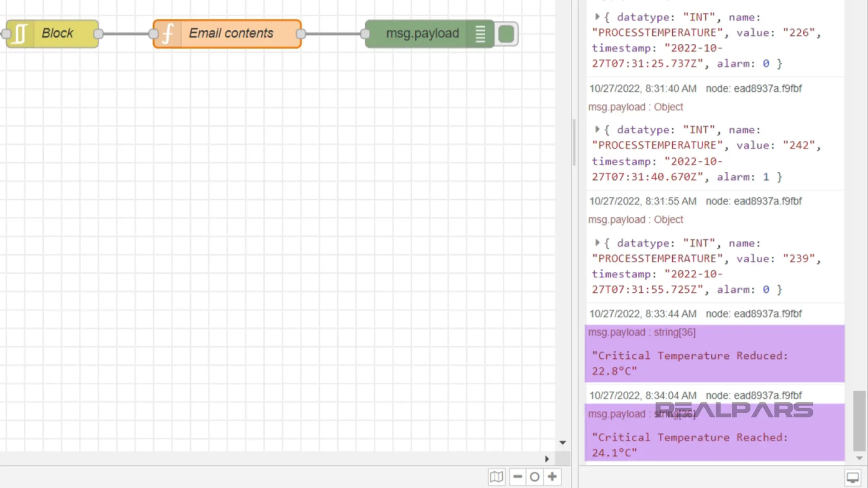
Task: Select the "Critical Temperature Reached" debug message
Action: (x=690, y=437)
